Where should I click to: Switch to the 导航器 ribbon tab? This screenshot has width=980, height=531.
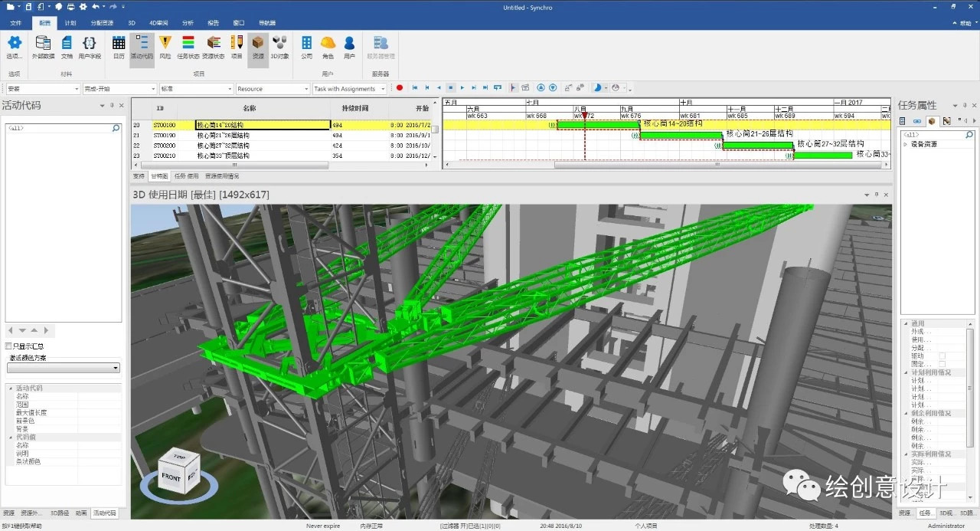pyautogui.click(x=268, y=23)
